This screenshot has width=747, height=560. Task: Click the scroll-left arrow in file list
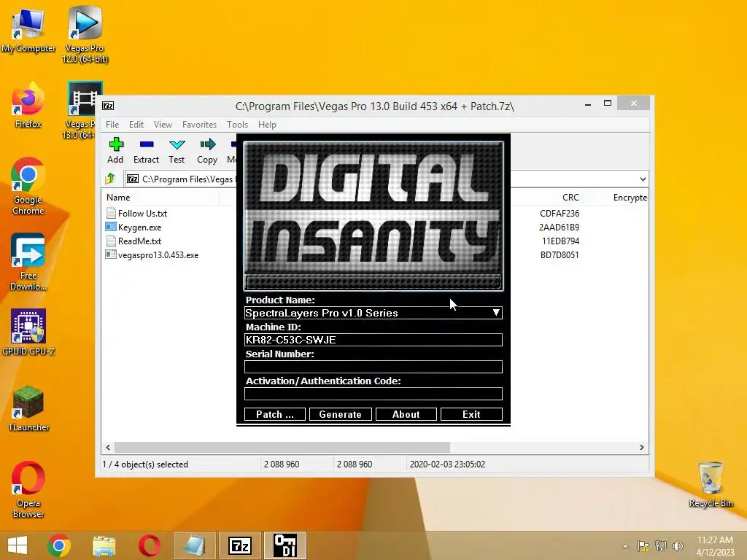click(x=108, y=448)
